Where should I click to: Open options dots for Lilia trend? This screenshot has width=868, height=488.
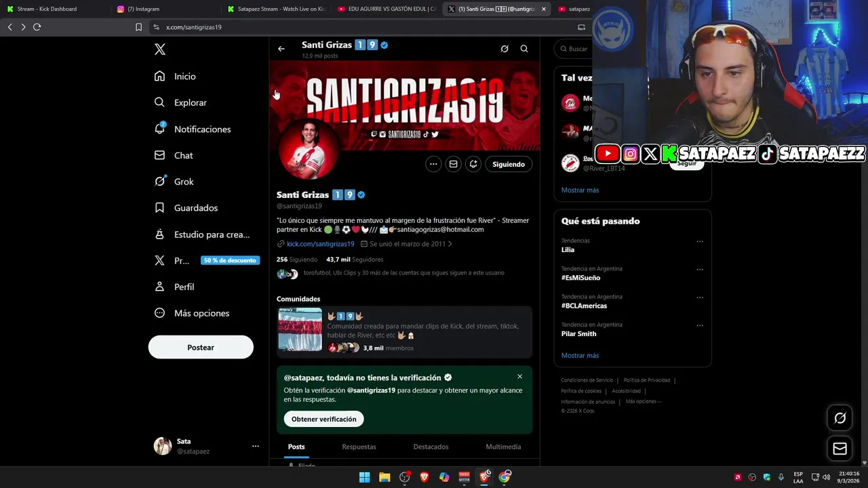(700, 241)
